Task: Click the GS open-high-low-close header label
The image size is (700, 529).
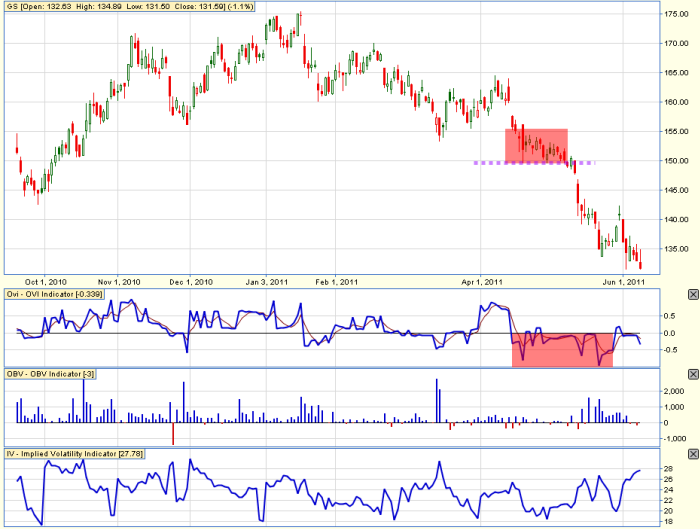Action: (130, 7)
